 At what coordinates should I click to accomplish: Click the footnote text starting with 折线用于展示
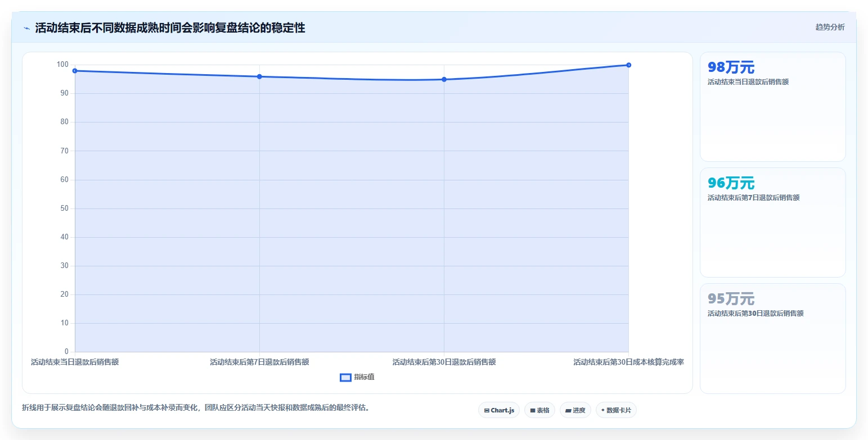pyautogui.click(x=196, y=407)
